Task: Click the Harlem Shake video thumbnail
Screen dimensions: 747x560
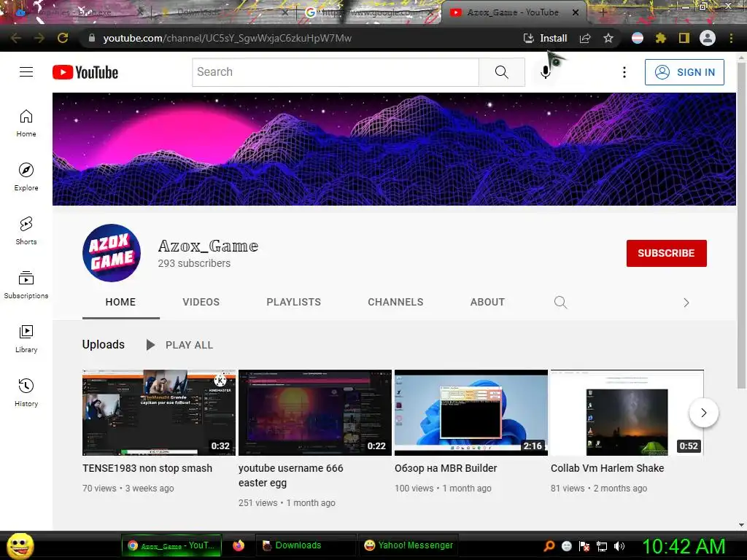Action: click(x=627, y=413)
